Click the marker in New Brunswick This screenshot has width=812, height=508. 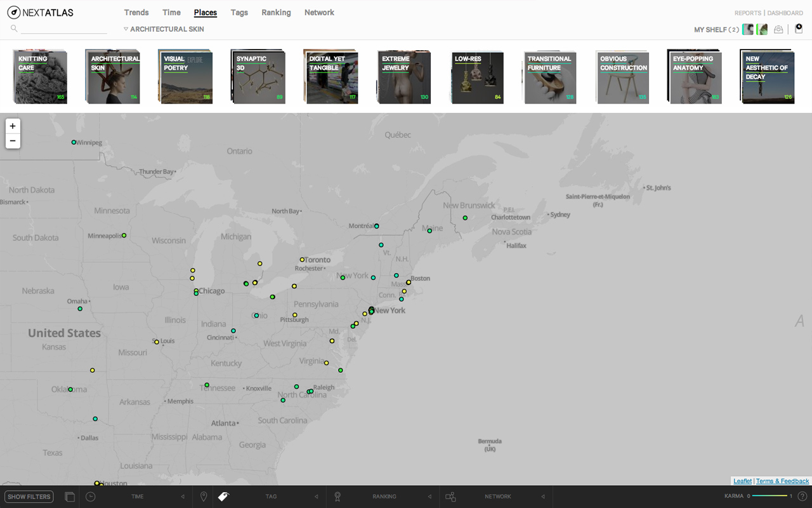click(465, 218)
